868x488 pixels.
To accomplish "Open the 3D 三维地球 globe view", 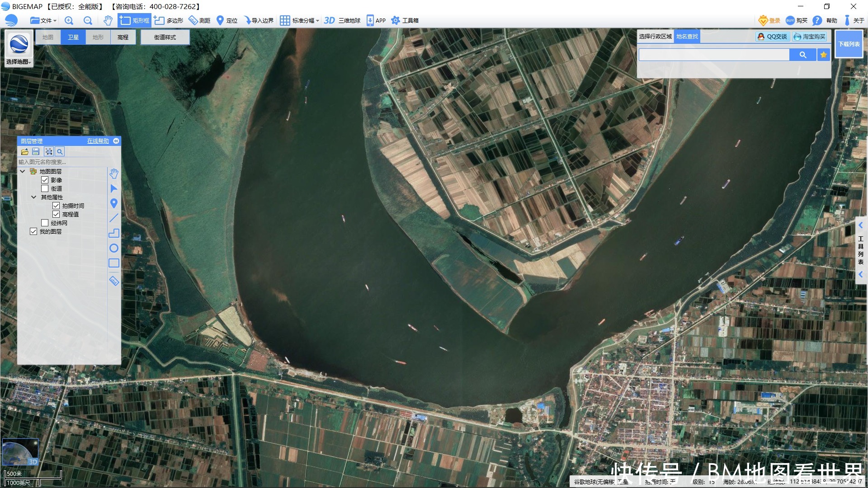I will (x=342, y=20).
